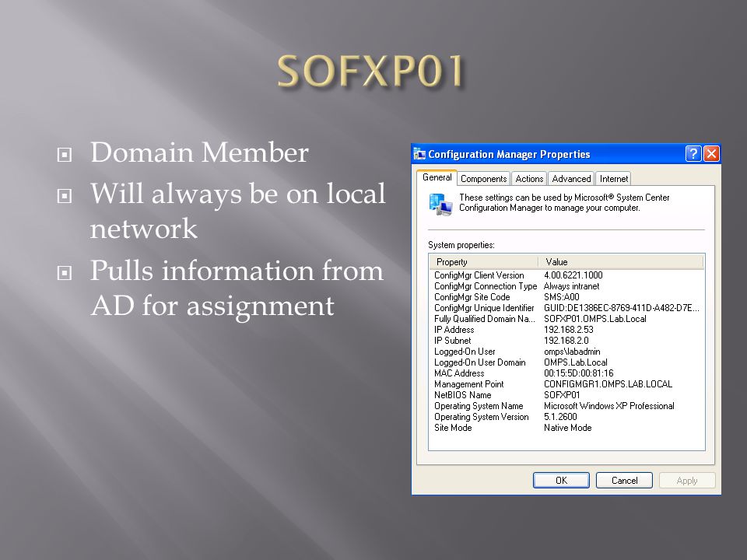Select the Operating System Version row
Viewport: 747px width, 560px height.
[x=567, y=417]
